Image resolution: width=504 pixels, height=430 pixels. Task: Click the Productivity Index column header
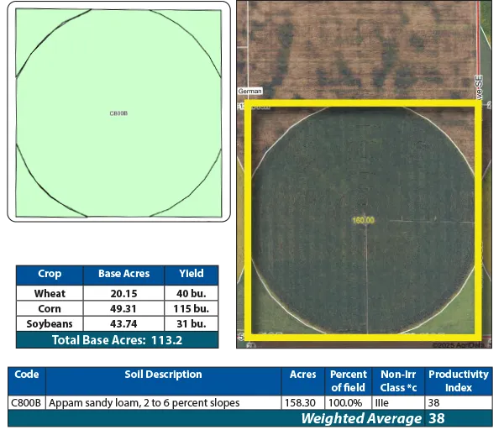(x=458, y=380)
